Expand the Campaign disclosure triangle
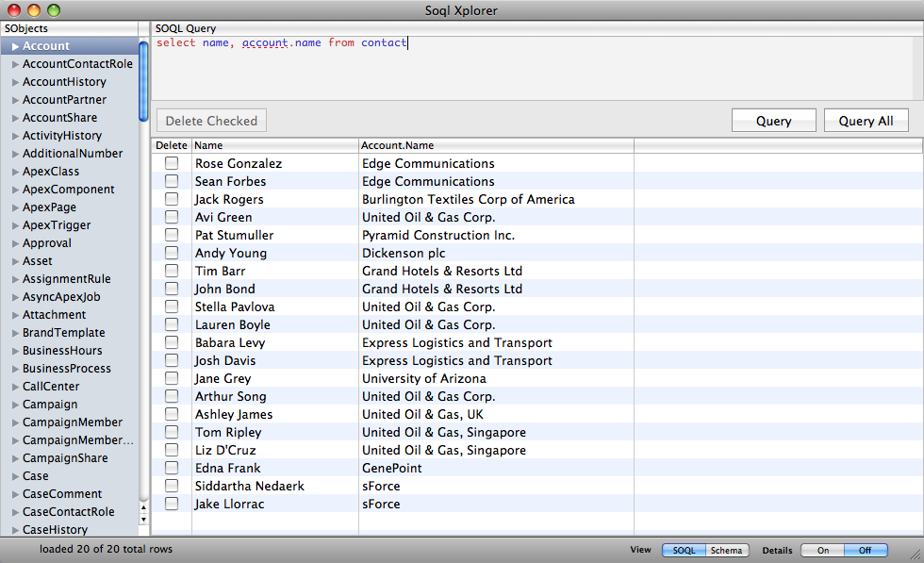This screenshot has height=563, width=924. (15, 405)
